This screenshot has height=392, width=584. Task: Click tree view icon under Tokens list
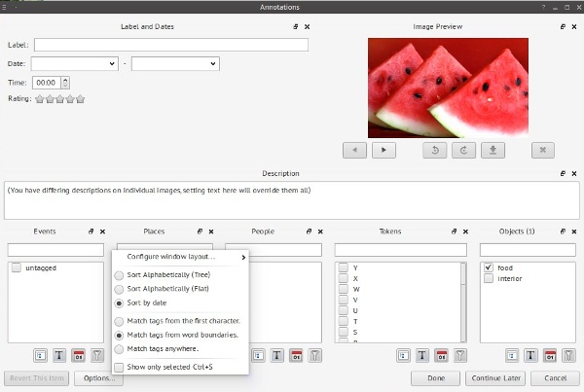[403, 355]
